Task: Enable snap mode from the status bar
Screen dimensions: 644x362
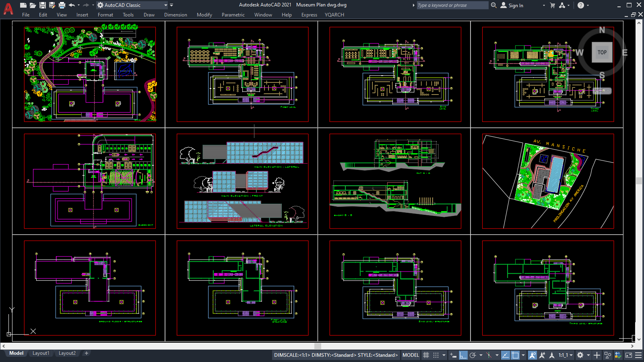Action: pos(436,355)
